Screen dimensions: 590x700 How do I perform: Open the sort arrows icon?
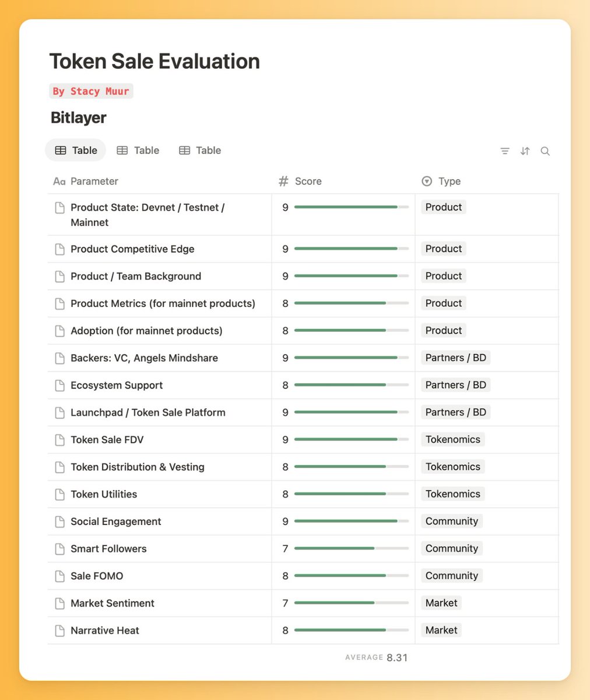(525, 151)
